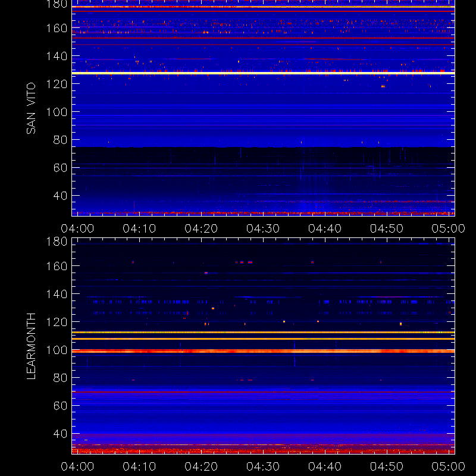This screenshot has height=476, width=476.
Task: Pick the 160 label on Learmonth axis
Action: pos(57,266)
